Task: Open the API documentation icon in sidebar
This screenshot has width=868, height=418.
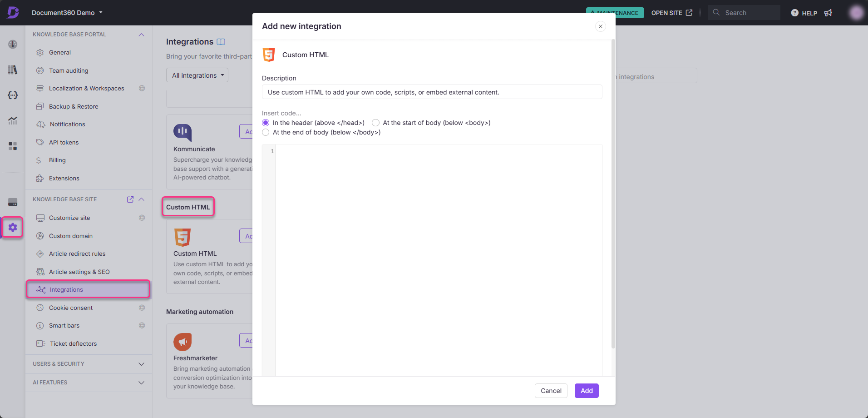Action: pyautogui.click(x=13, y=95)
